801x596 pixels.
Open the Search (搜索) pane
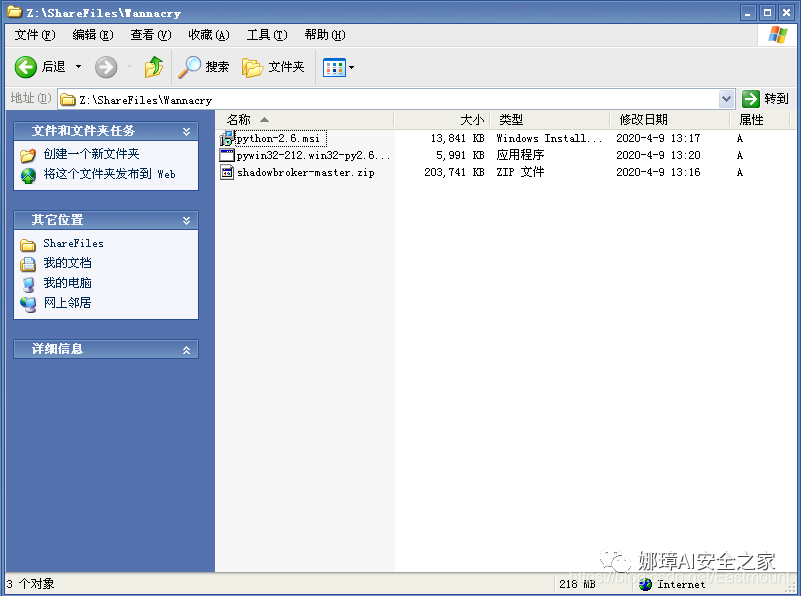tap(203, 67)
